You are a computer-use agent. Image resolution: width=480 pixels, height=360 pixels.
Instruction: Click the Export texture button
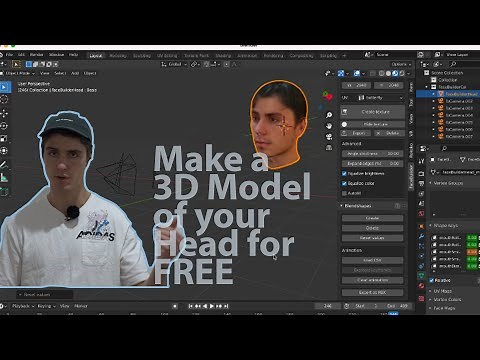355,133
